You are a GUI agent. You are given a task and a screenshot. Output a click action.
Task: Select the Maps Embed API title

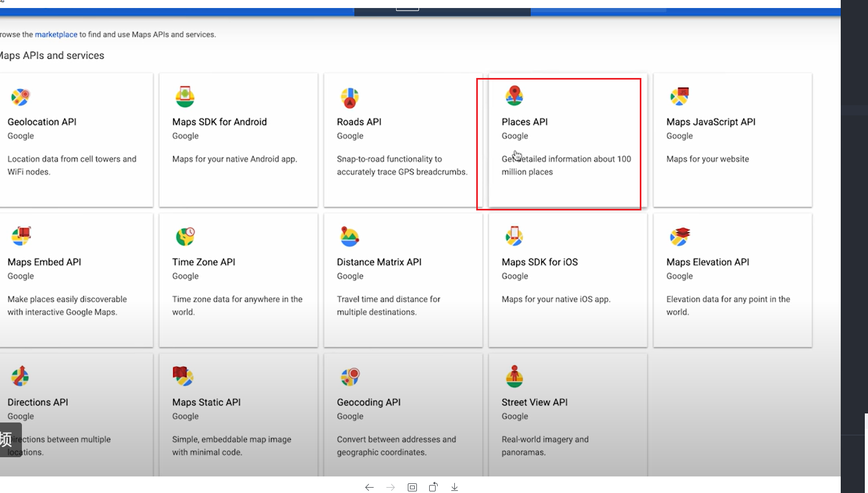click(44, 262)
